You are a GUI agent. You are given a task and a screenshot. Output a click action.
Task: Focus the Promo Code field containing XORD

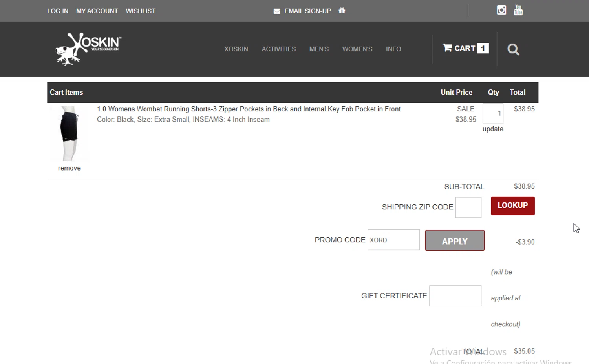(x=393, y=240)
